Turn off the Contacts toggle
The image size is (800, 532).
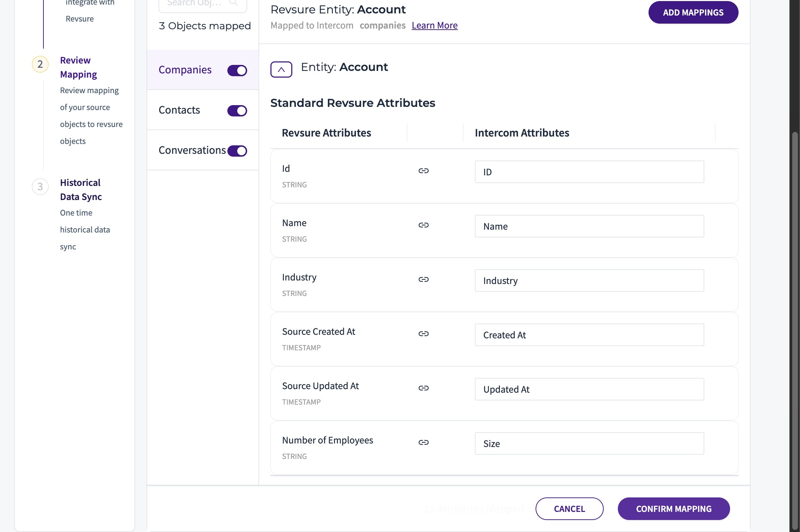click(x=237, y=111)
